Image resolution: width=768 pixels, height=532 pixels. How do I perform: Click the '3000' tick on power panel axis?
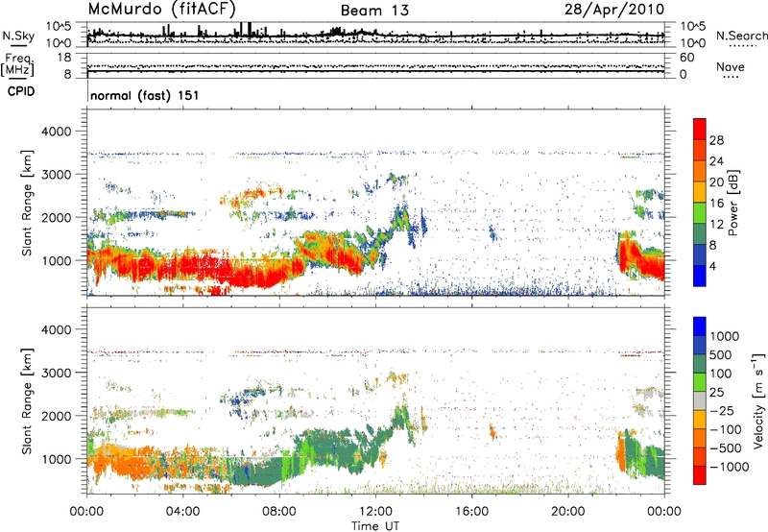(x=57, y=175)
